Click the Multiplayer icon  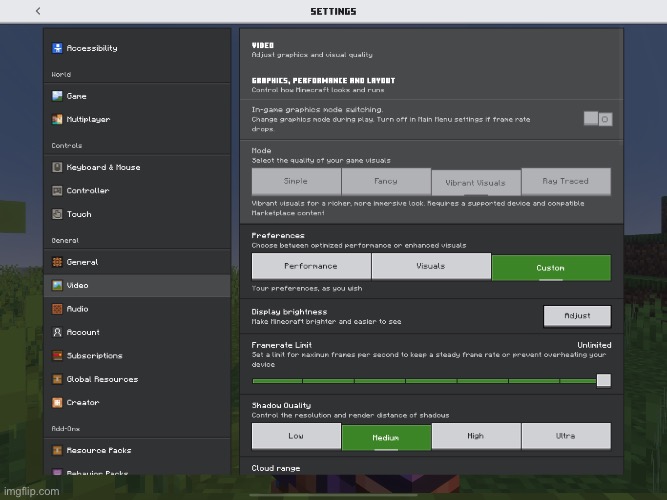[57, 120]
